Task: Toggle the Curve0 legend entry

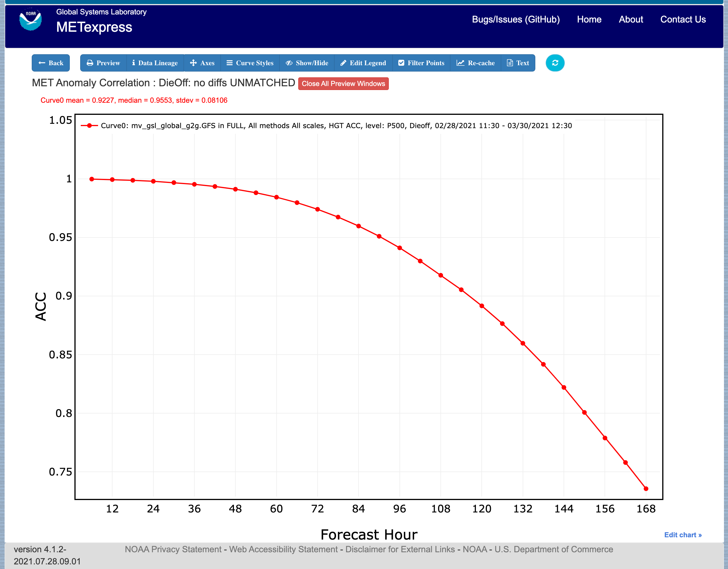Action: 326,126
